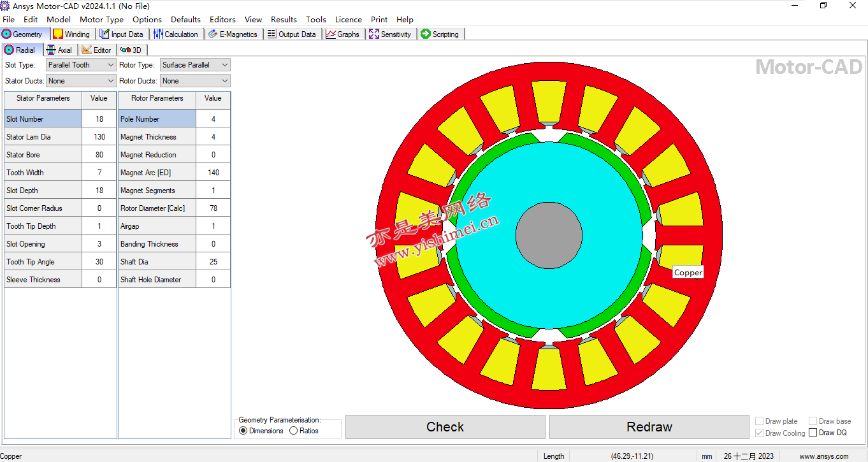The height and width of the screenshot is (462, 868).
Task: Click the Stator Parameters column header
Action: 43,98
